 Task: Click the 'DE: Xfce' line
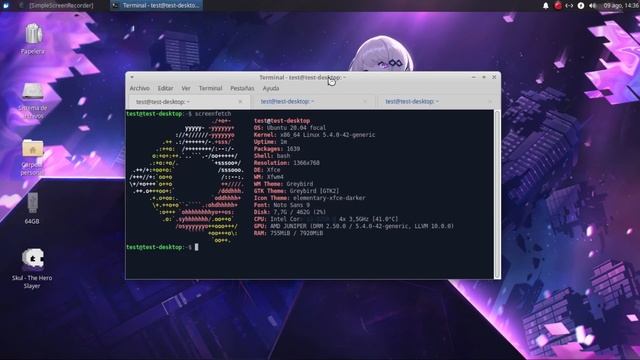tap(267, 170)
